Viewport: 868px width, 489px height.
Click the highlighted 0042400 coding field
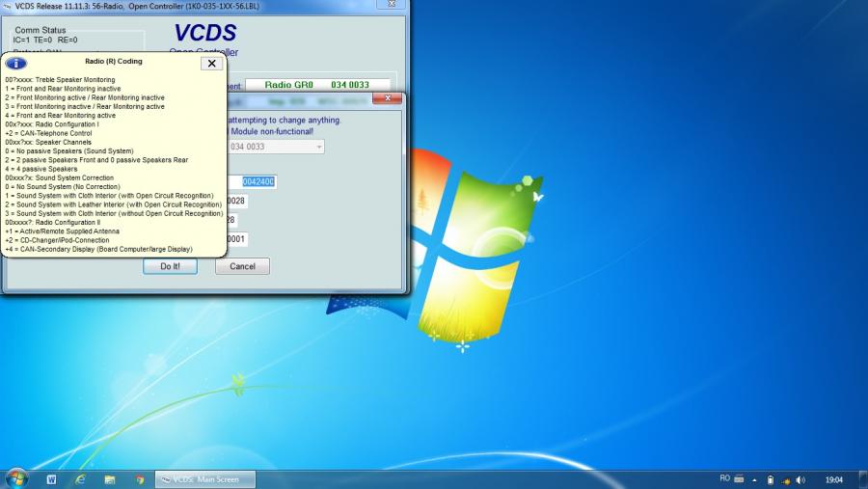point(258,181)
